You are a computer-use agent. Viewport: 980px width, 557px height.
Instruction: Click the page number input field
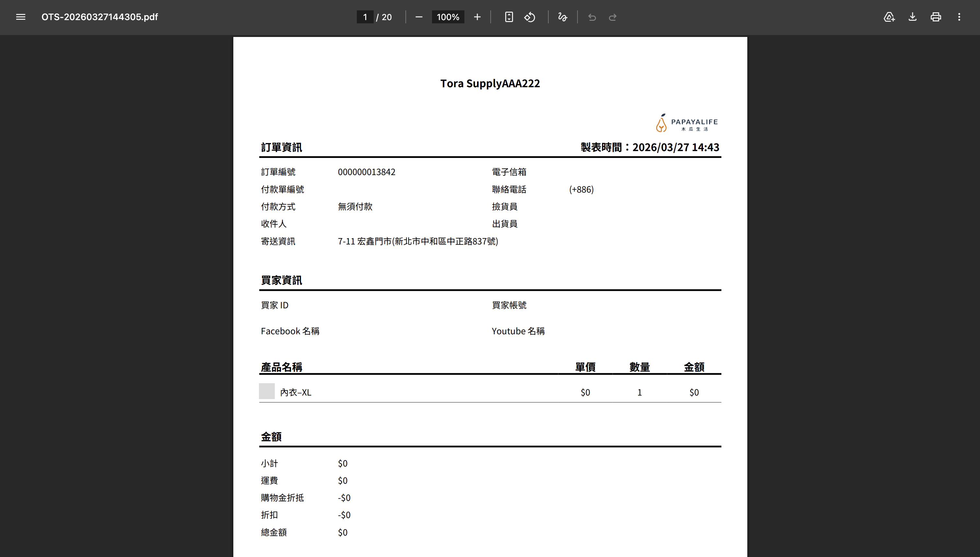point(365,17)
